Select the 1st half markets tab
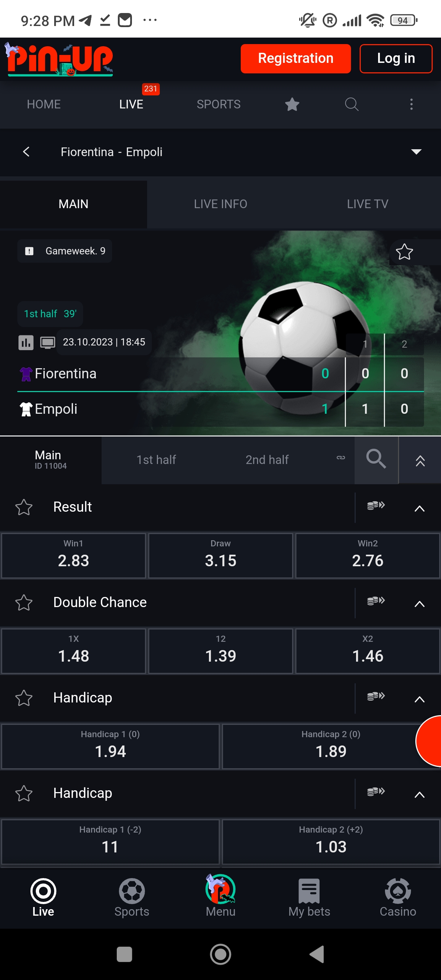 (156, 460)
